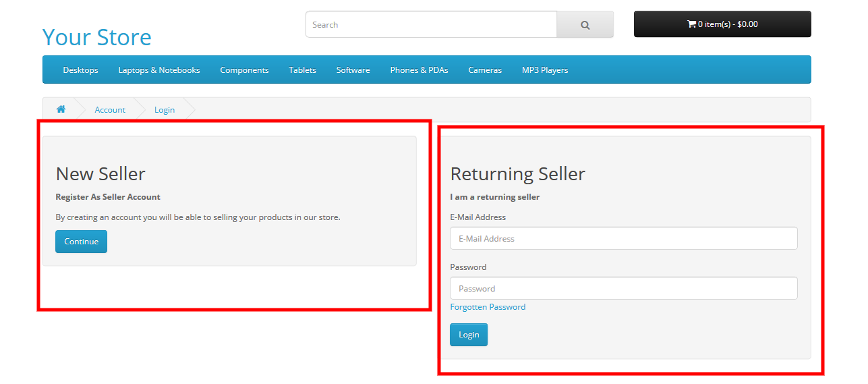Screen dimensions: 868x384
Task: Click Continue to register as seller
Action: click(81, 242)
